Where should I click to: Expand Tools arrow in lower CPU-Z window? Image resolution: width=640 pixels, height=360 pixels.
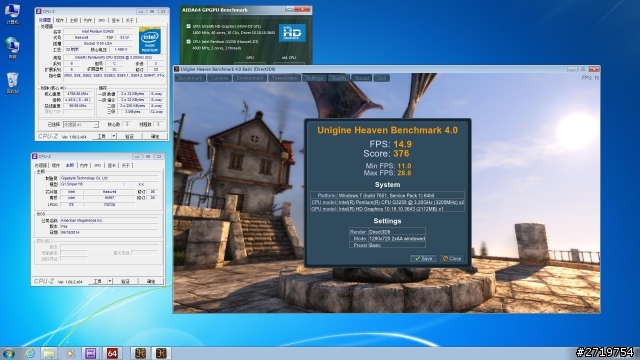pos(110,281)
